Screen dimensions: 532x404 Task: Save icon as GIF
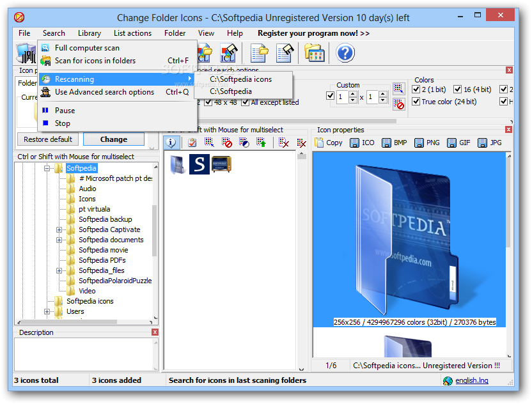458,143
